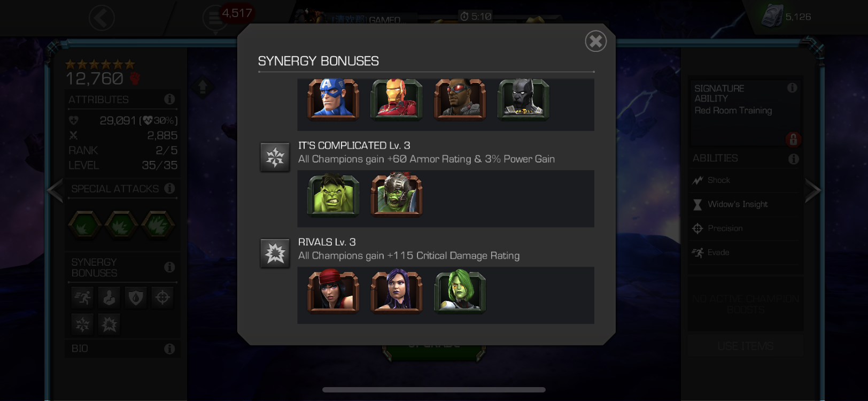868x401 pixels.
Task: Select the Psylocke champion portrait
Action: tap(397, 291)
